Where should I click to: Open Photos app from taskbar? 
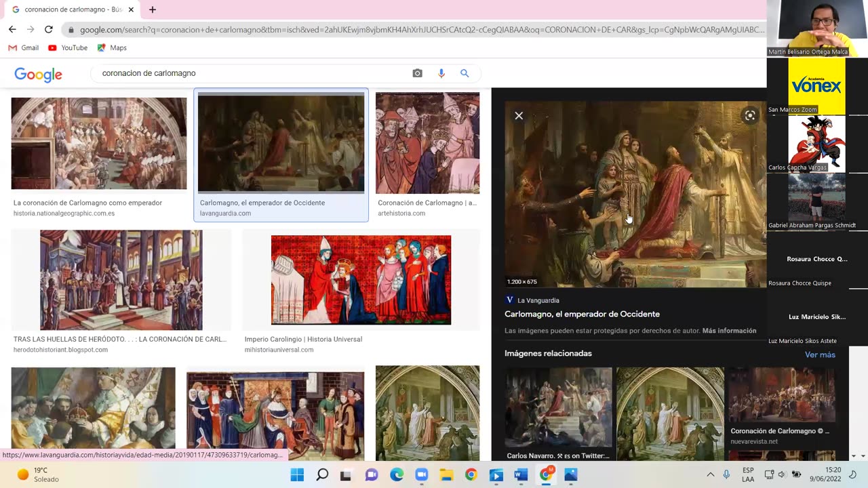571,475
